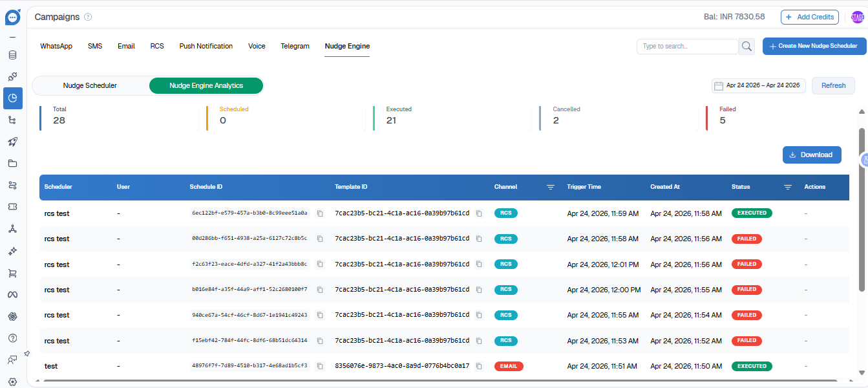Image resolution: width=868 pixels, height=388 pixels.
Task: Copy Schedule ID f2c63f23-eace
Action: click(x=320, y=264)
